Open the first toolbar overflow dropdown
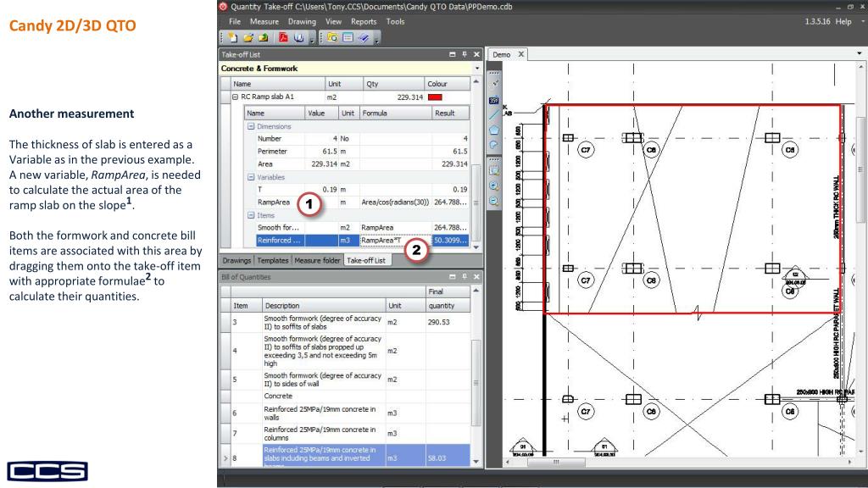Screen dimensions: 868x488 tap(312, 39)
